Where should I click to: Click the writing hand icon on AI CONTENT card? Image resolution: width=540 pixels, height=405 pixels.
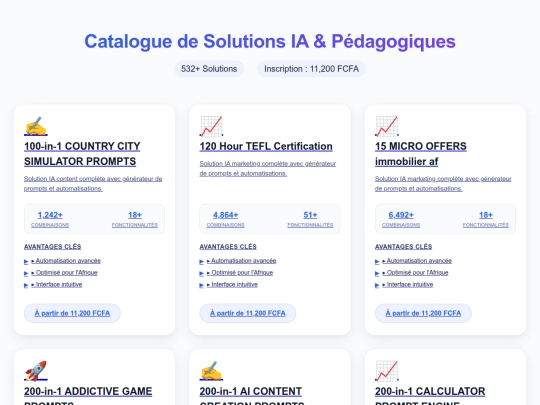coord(211,371)
